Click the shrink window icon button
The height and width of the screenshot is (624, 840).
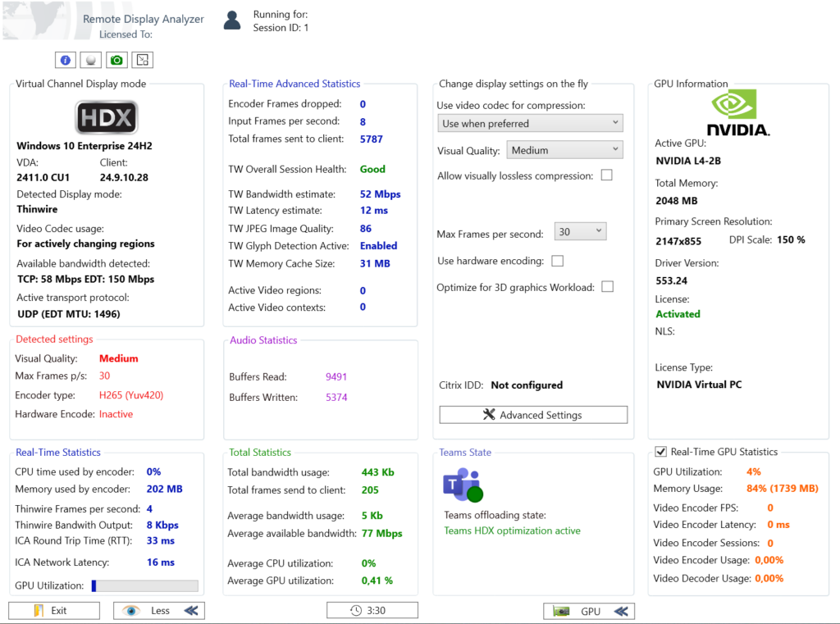(x=143, y=60)
